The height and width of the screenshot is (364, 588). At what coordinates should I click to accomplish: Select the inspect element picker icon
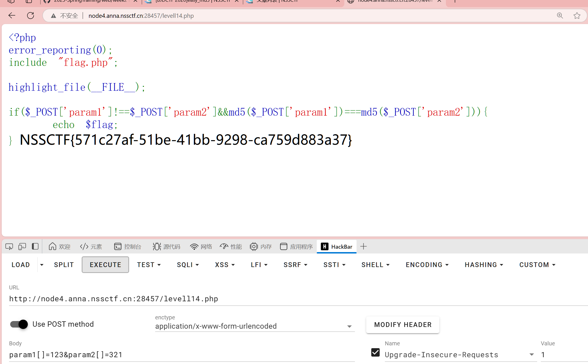[9, 247]
